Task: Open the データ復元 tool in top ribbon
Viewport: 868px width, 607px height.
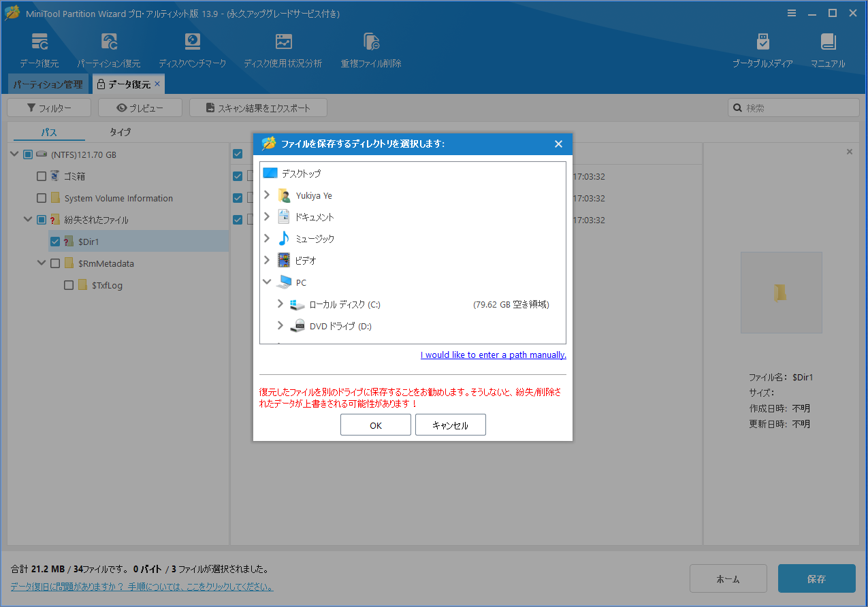Action: point(39,50)
